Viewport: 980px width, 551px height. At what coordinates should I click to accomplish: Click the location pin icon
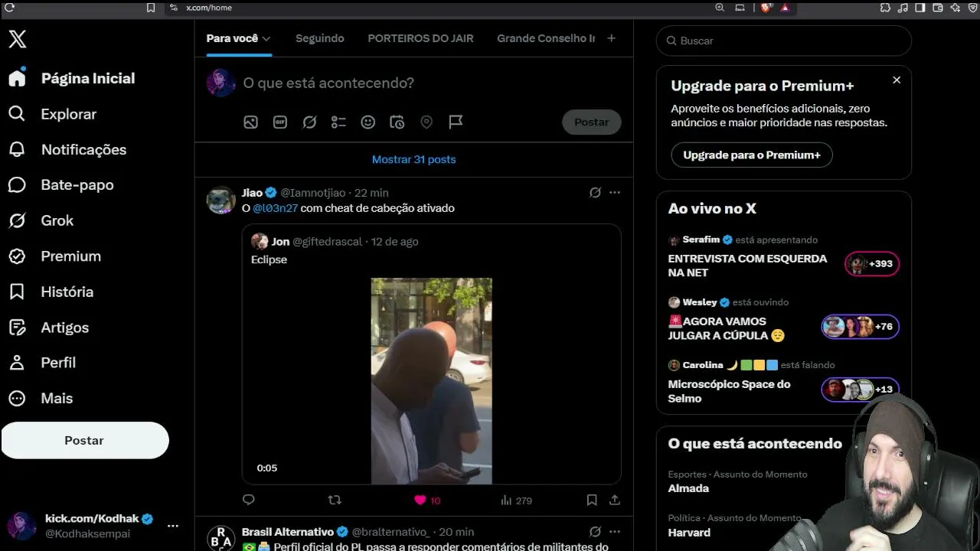[x=426, y=122]
